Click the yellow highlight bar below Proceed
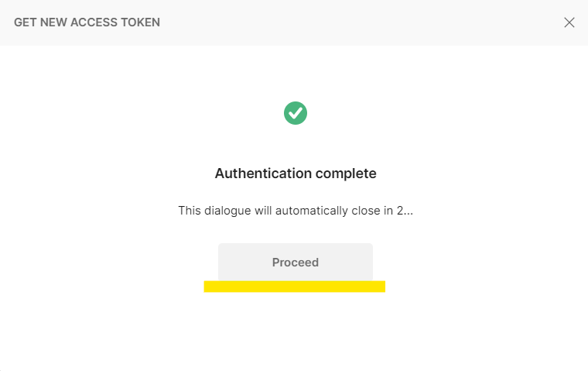Image resolution: width=588 pixels, height=371 pixels. point(294,287)
